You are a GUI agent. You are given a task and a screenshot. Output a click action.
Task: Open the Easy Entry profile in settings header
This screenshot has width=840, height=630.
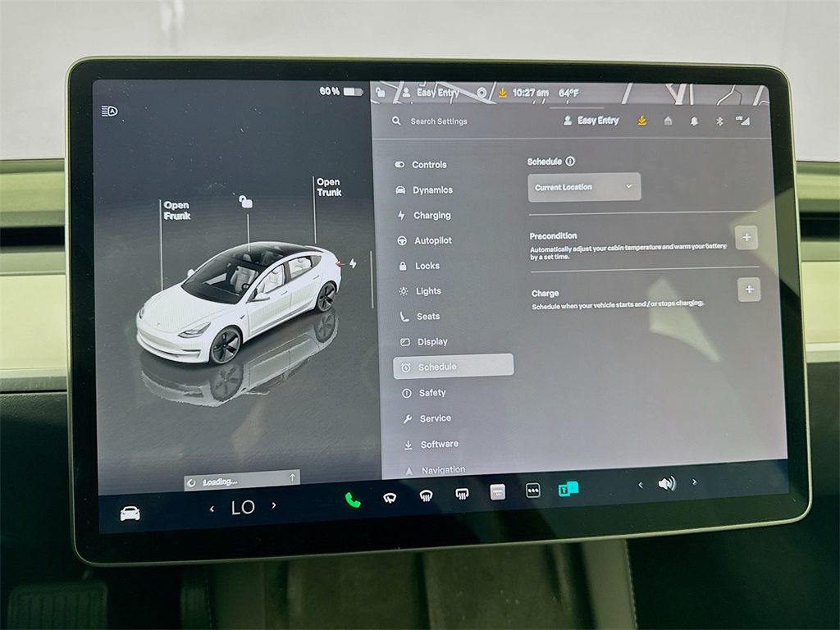pos(591,121)
